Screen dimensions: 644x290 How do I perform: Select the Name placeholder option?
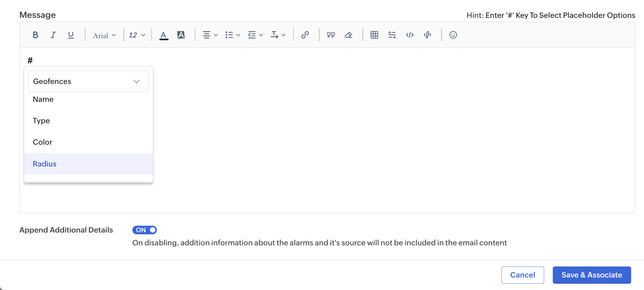click(x=89, y=99)
